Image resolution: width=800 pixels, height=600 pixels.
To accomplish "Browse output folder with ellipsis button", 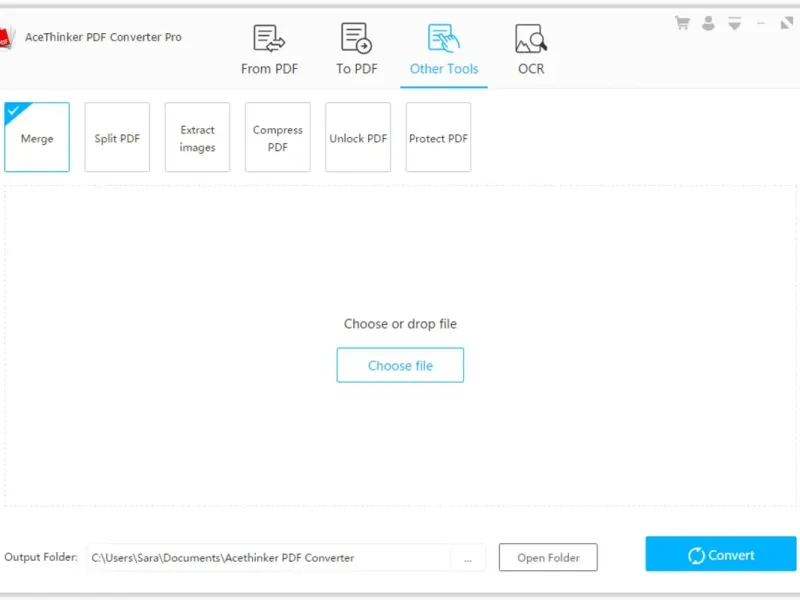I will point(468,558).
